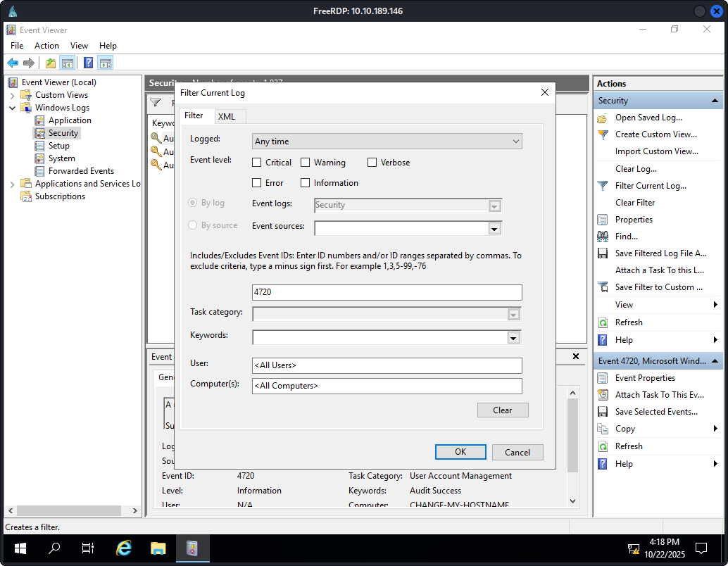Click the Back arrow toolbar icon
The image size is (728, 566).
13,63
